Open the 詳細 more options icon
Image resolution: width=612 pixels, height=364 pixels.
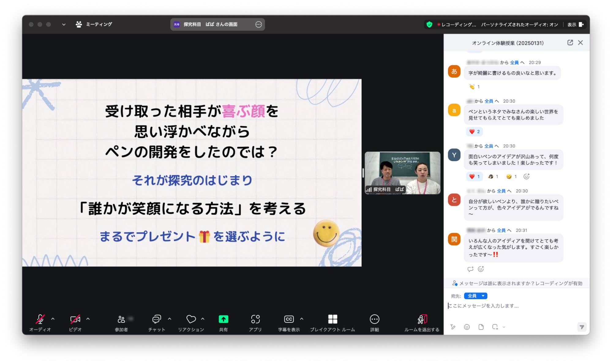pos(374,319)
